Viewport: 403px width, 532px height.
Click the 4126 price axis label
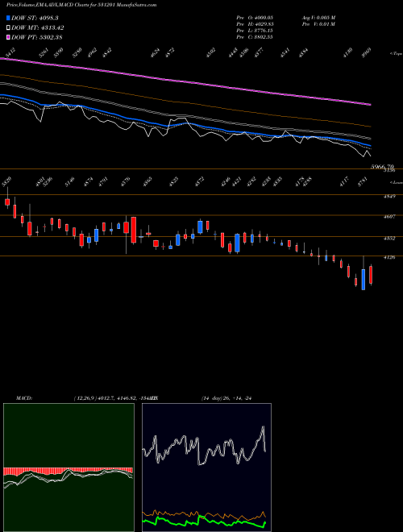(x=389, y=257)
